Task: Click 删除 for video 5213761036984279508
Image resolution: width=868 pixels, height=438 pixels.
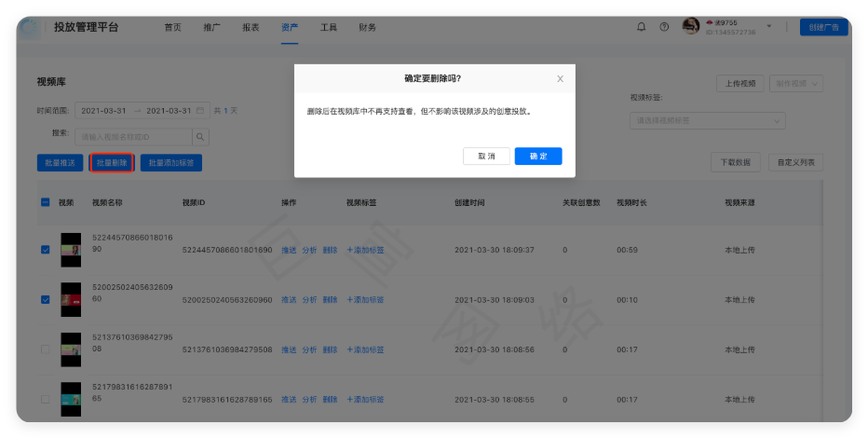Action: click(330, 350)
